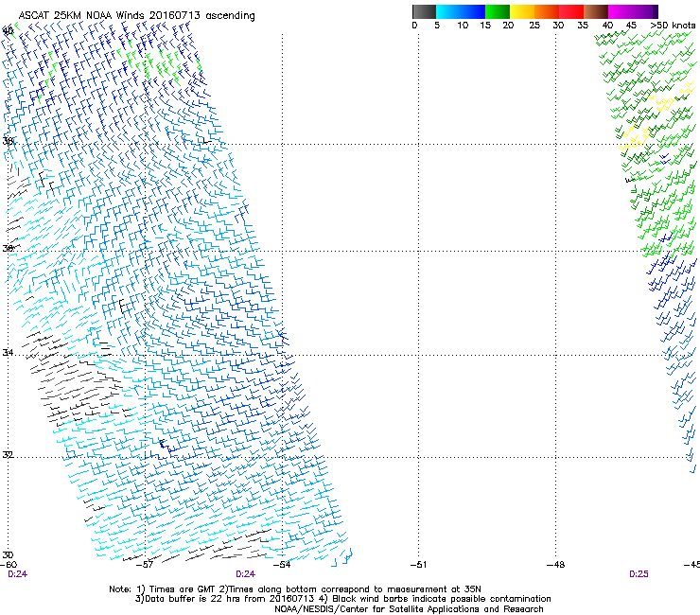Select the magenta-purple 40–50 knots legend segment

pos(633,11)
